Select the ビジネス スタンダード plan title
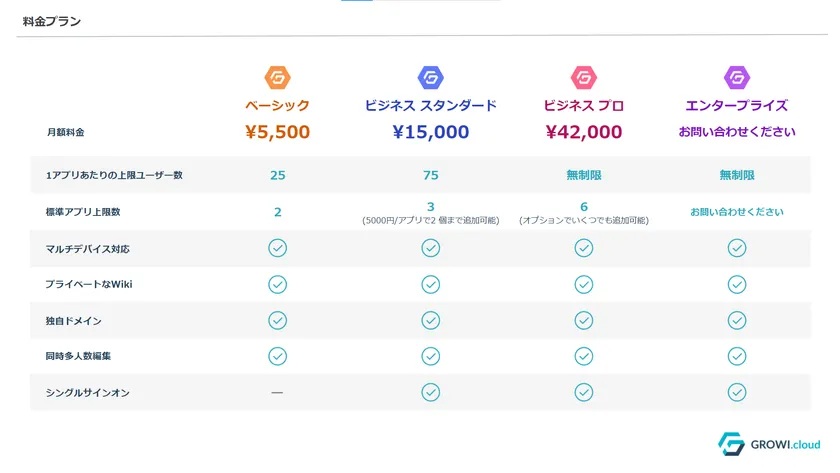 (x=430, y=105)
